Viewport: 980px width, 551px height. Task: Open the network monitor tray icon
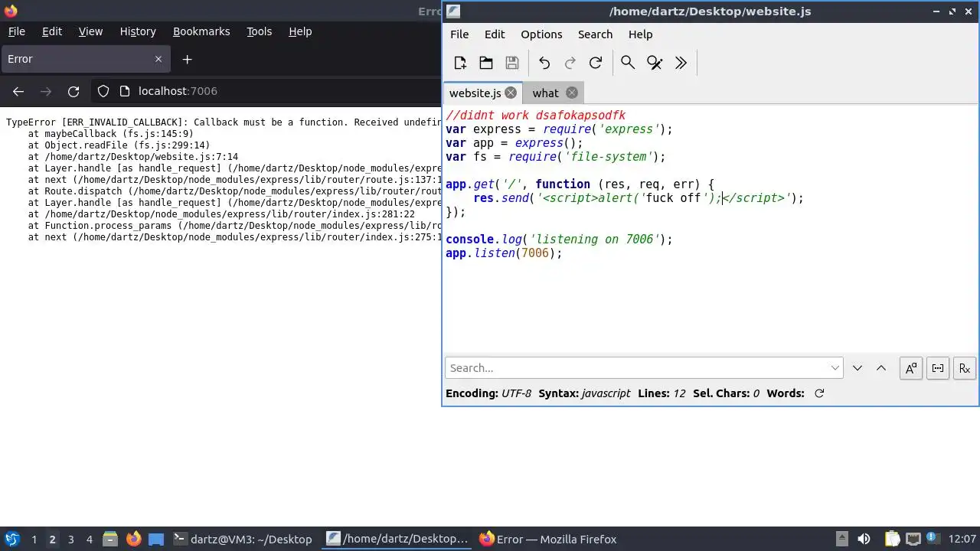tap(913, 539)
